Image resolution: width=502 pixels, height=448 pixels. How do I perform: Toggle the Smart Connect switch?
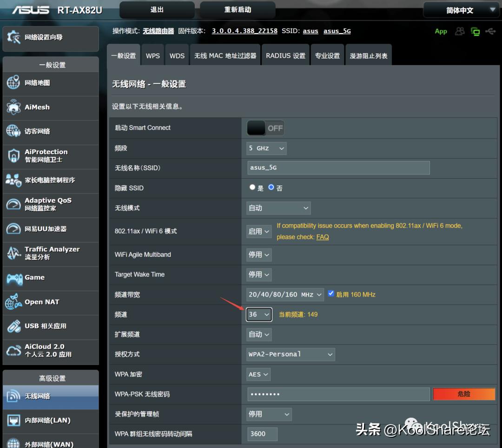point(265,127)
